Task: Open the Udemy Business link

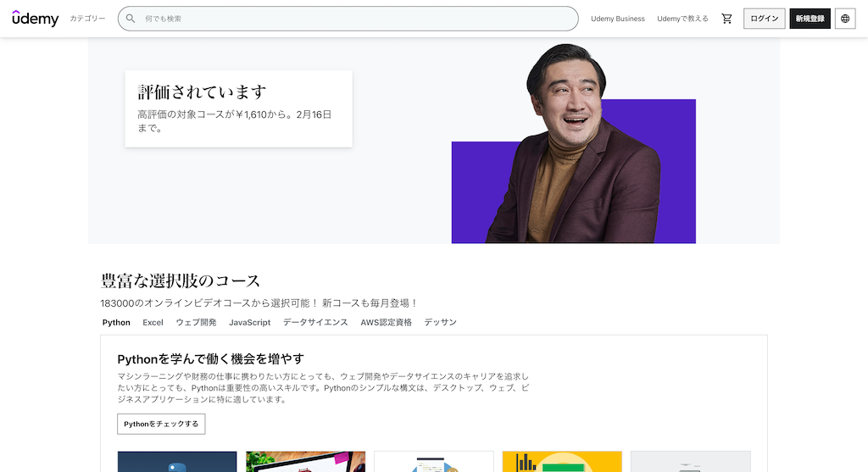Action: pyautogui.click(x=618, y=19)
